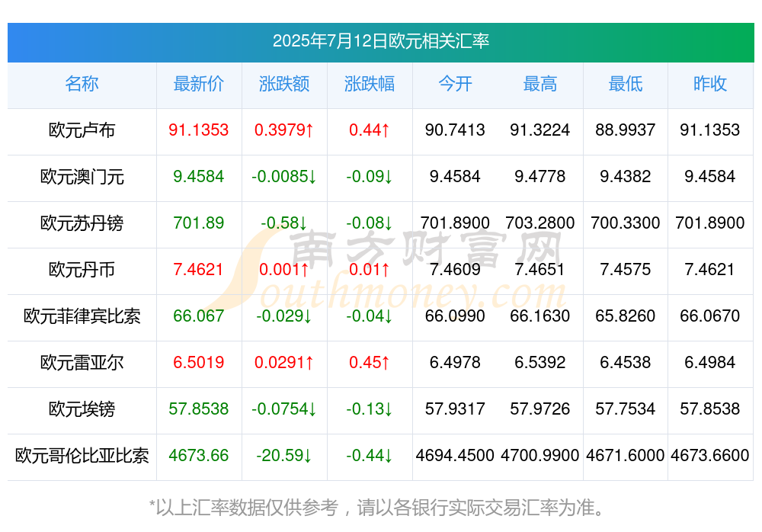
Task: Click the latest price 701.89
Action: point(198,223)
